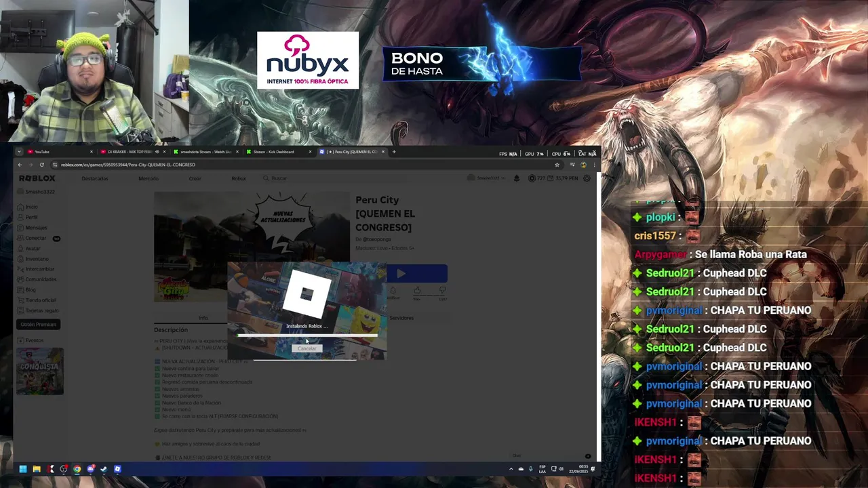Open Conectar in Roblox sidebar
868x488 pixels.
[x=33, y=238]
